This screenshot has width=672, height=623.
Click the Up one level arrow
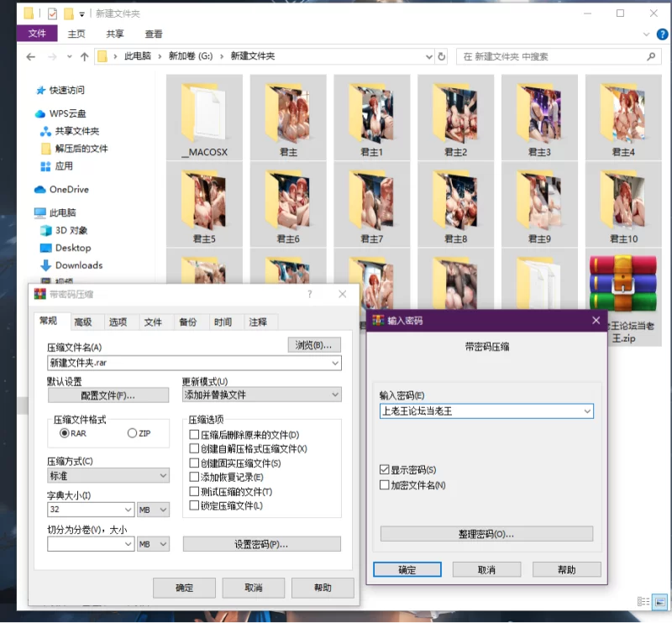click(84, 56)
